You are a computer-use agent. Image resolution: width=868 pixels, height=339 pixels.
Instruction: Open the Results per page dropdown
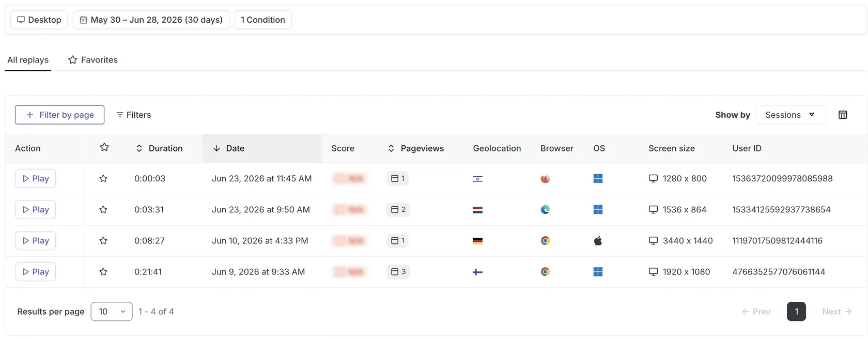(112, 312)
